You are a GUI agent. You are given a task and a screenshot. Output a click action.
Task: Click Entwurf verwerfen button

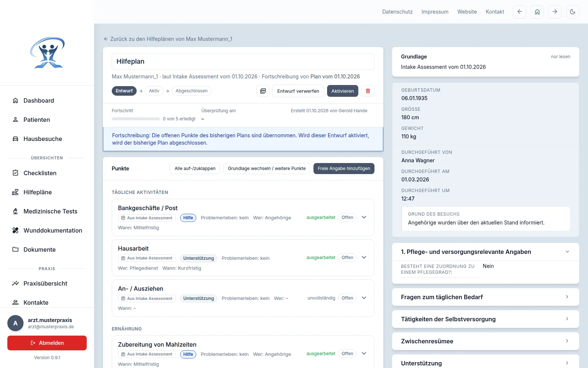click(298, 91)
